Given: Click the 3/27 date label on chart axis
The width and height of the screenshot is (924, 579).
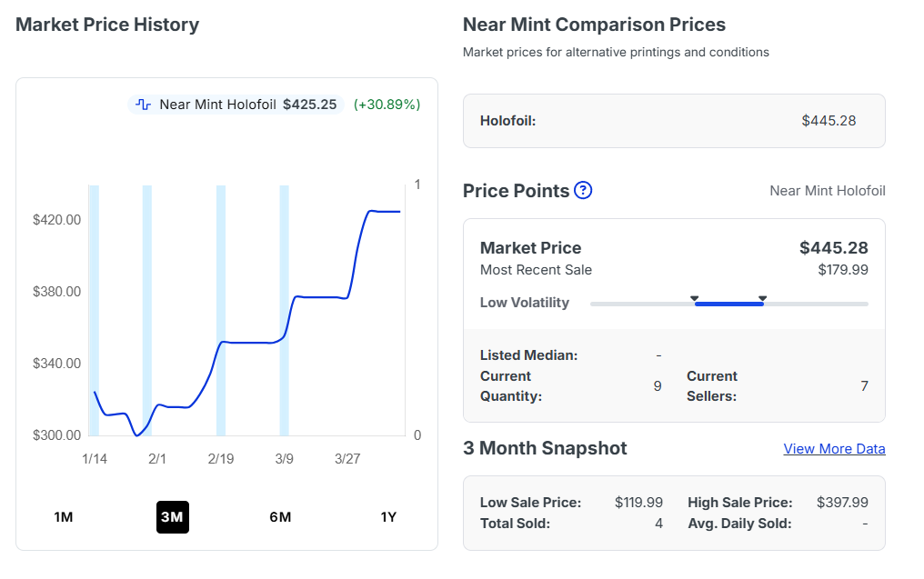Looking at the screenshot, I should 347,459.
